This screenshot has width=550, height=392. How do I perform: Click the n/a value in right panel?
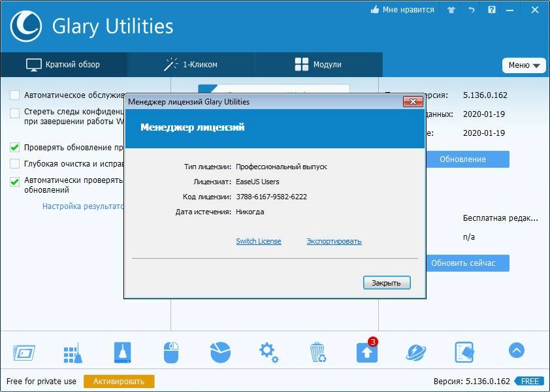(469, 237)
